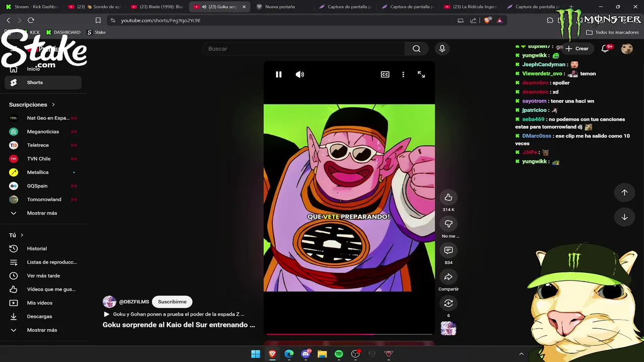
Task: Close the active Goku sorprende tab
Action: pos(244,7)
